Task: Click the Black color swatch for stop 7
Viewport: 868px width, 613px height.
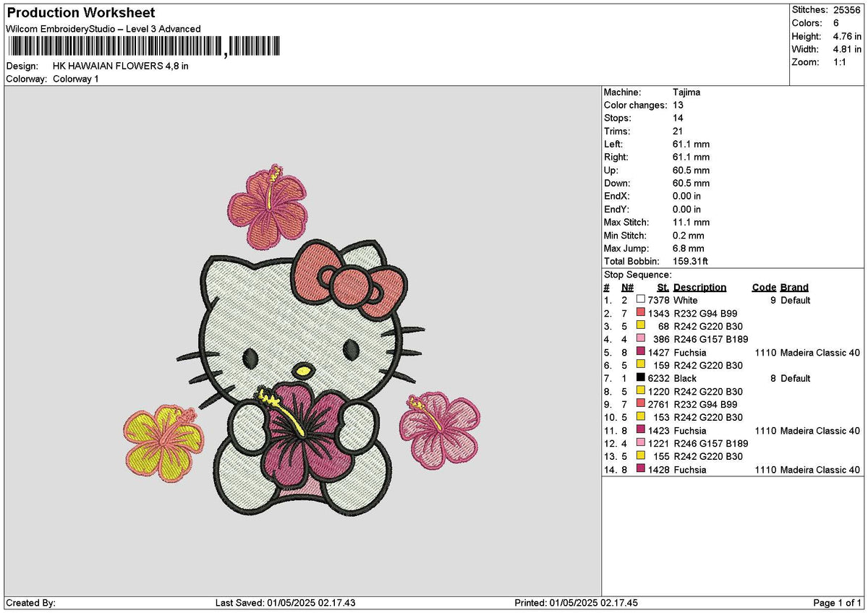Action: point(641,378)
